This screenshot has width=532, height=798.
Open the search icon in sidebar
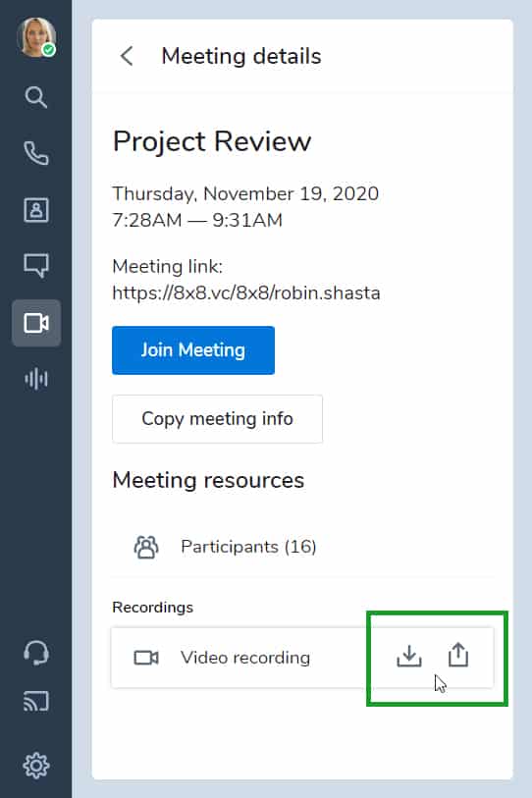click(x=36, y=97)
